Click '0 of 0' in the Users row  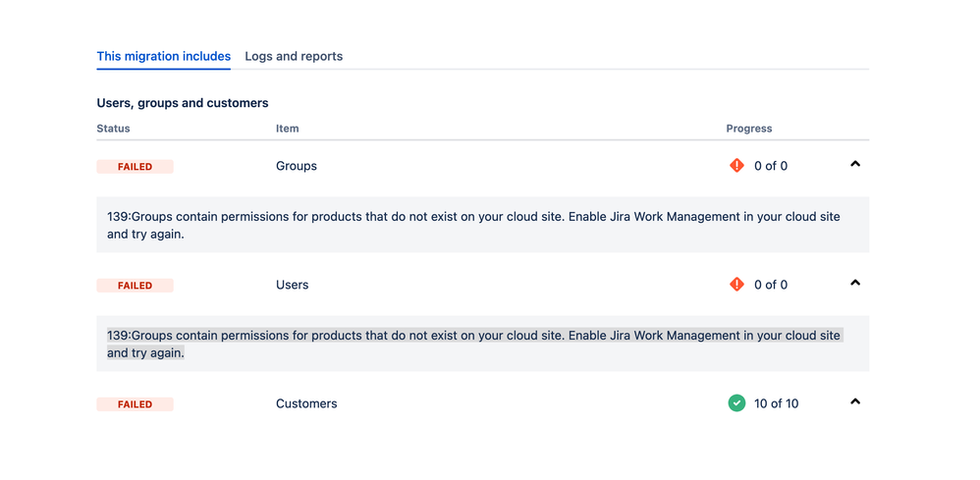pos(771,285)
